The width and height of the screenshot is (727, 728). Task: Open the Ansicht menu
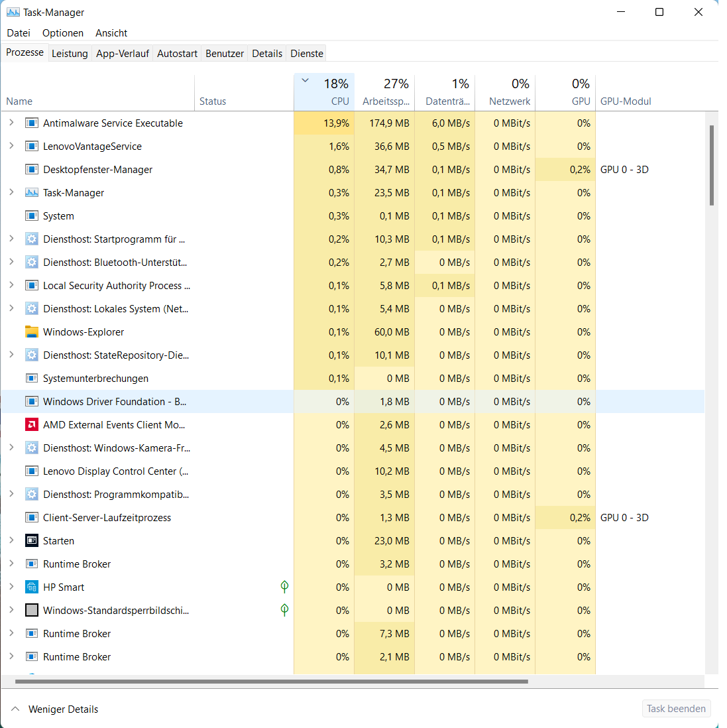[x=111, y=33]
